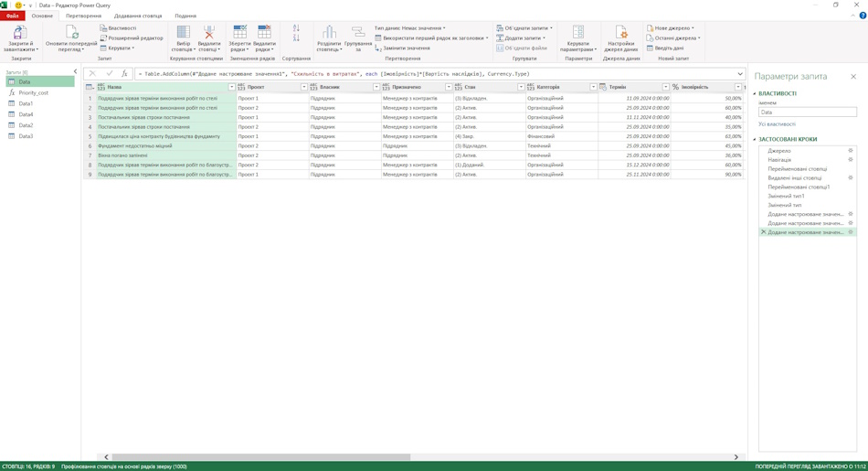Image resolution: width=868 pixels, height=471 pixels.
Task: Cancel the formula with the X icon
Action: point(92,74)
